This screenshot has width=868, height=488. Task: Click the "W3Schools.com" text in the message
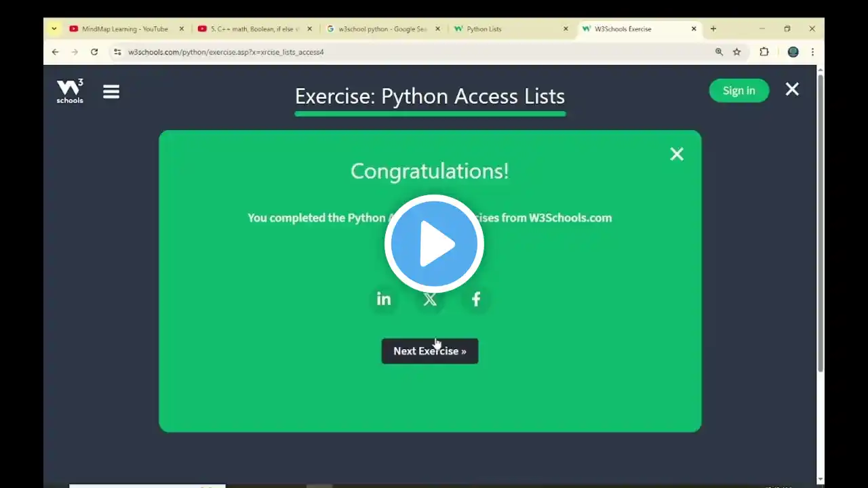(570, 218)
